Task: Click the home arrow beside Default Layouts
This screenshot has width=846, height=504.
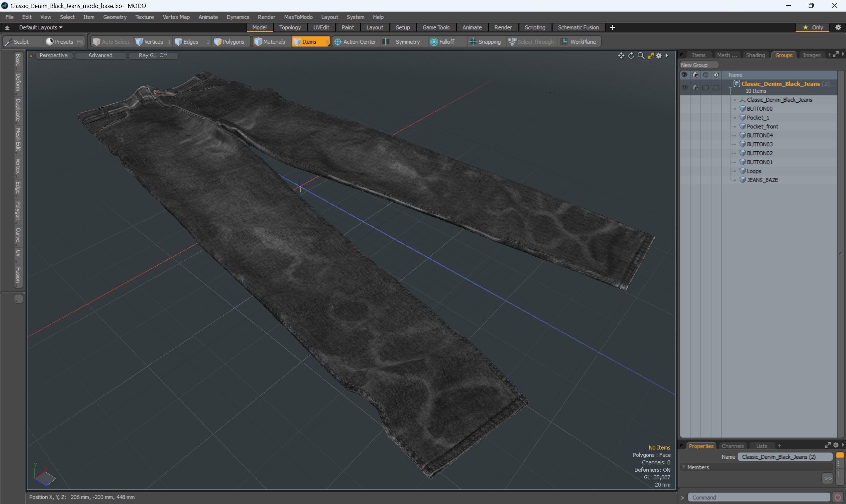Action: pos(7,27)
